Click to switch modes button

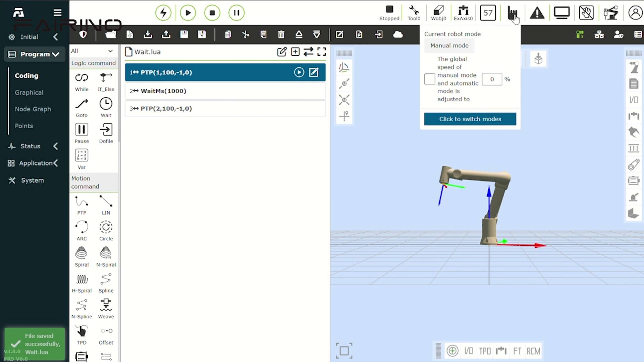tap(470, 119)
